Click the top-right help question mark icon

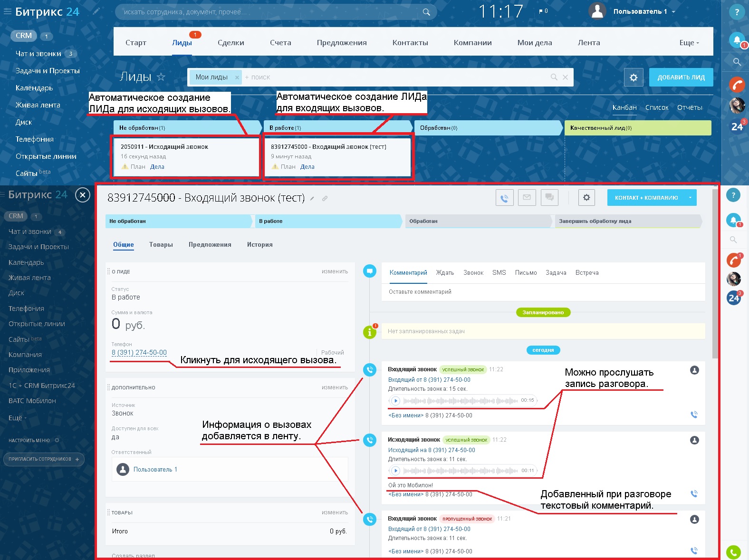pyautogui.click(x=737, y=12)
